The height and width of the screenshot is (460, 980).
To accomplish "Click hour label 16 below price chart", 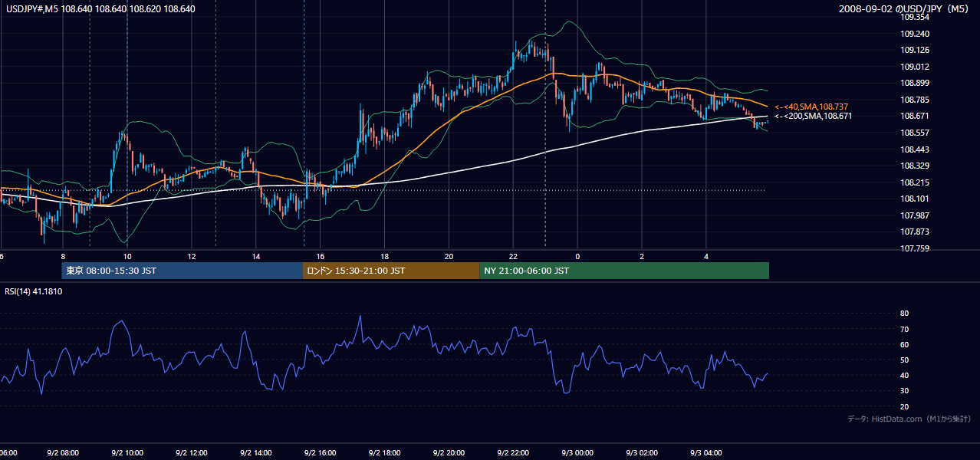I will click(320, 257).
